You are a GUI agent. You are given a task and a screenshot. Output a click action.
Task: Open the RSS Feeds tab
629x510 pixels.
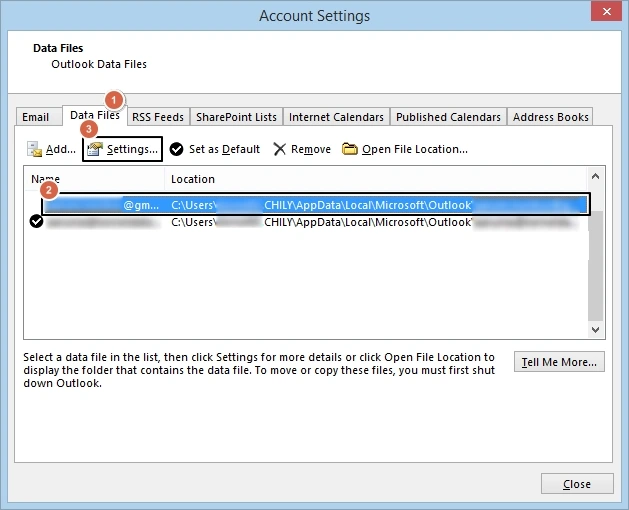tap(158, 117)
